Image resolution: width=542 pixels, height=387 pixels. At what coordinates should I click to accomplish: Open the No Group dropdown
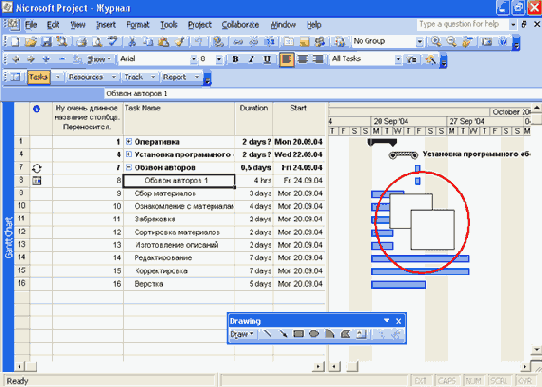(x=420, y=42)
